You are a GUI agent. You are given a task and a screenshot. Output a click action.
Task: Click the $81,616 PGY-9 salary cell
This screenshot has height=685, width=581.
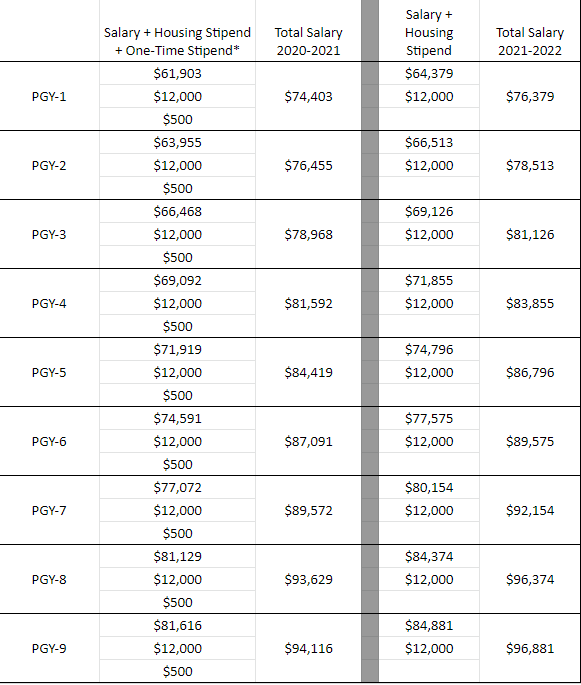pos(177,626)
